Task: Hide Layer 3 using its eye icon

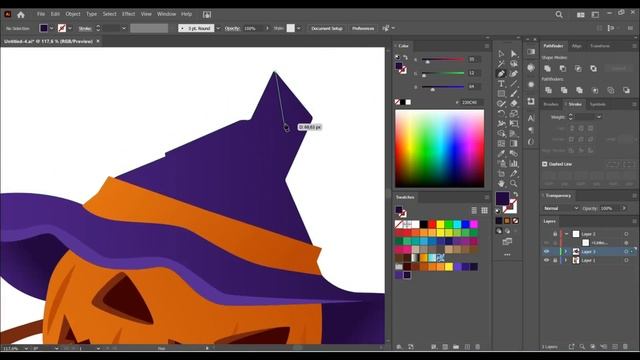Action: click(x=547, y=251)
